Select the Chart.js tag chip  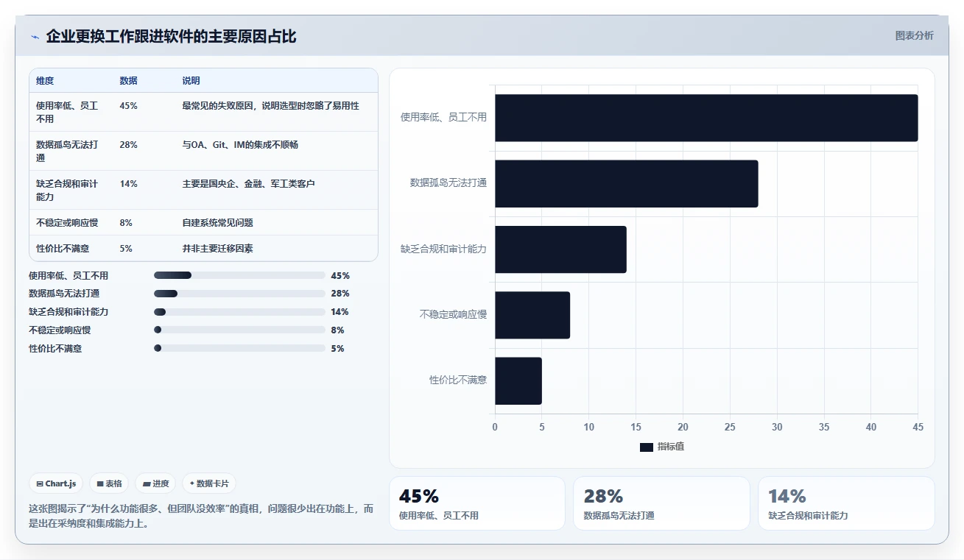coord(57,483)
